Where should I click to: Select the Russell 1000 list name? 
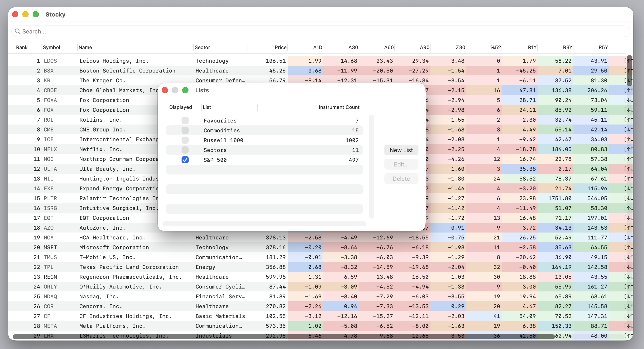click(223, 140)
